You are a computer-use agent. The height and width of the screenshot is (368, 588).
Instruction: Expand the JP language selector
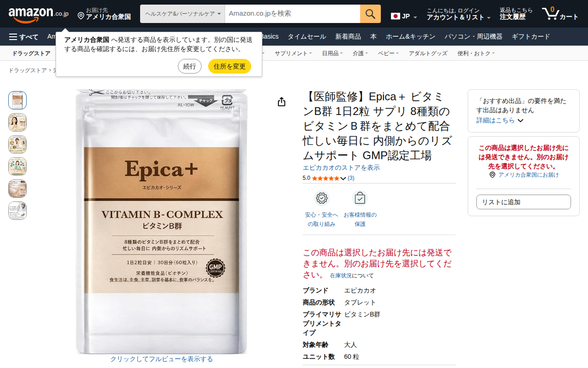[x=404, y=17]
